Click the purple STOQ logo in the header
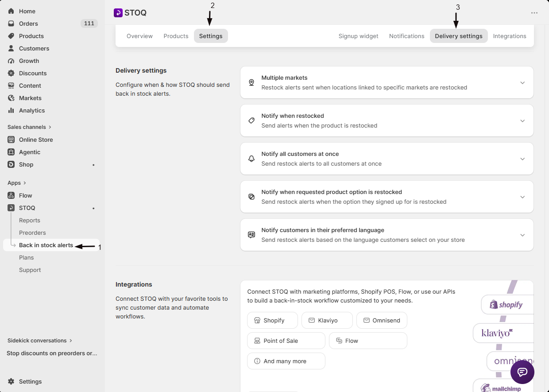 pyautogui.click(x=118, y=13)
